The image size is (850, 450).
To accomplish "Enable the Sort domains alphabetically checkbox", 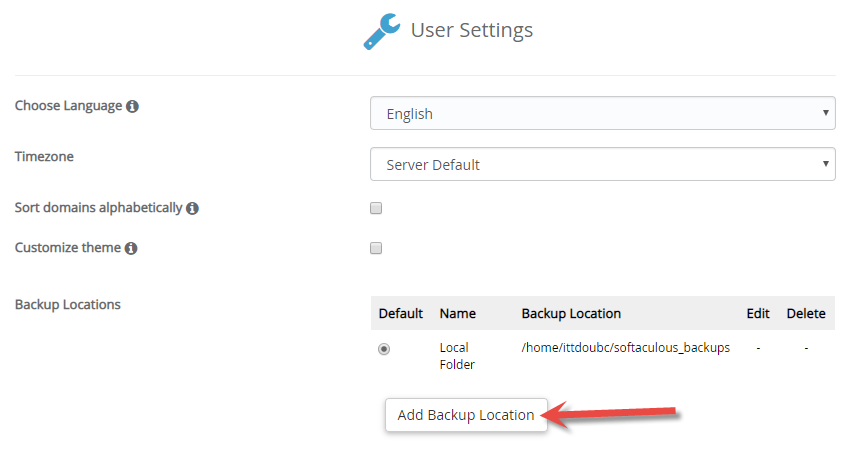I will pyautogui.click(x=376, y=208).
